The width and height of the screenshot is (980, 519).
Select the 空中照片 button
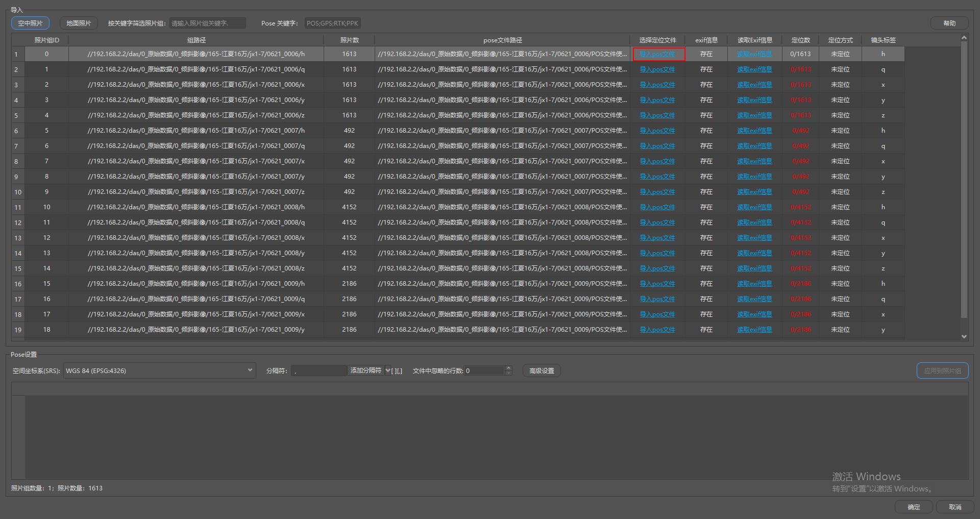30,23
